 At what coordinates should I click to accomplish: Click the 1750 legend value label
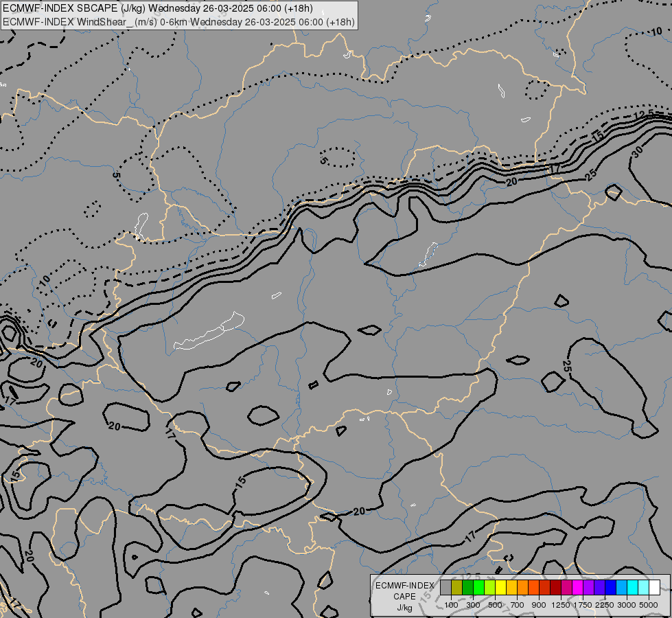(x=583, y=605)
